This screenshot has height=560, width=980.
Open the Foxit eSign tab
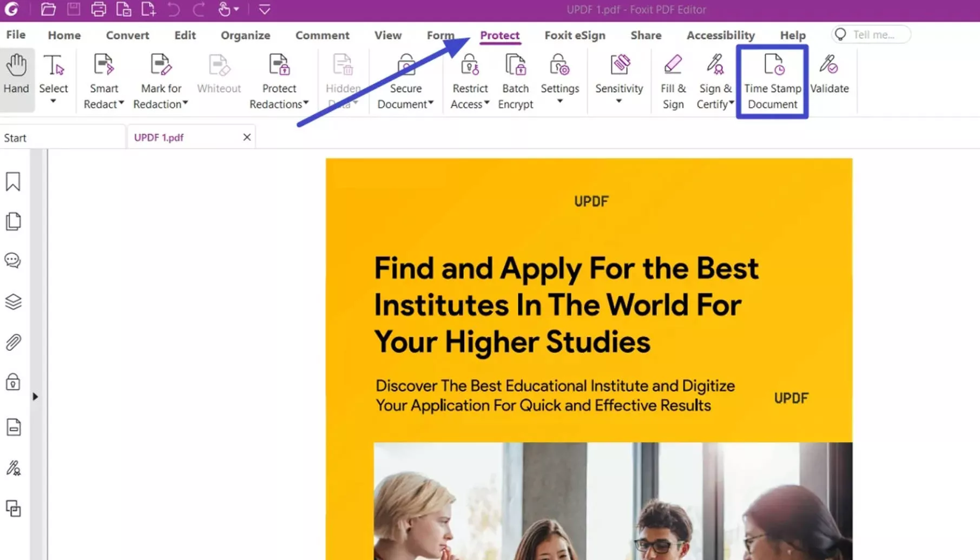575,35
